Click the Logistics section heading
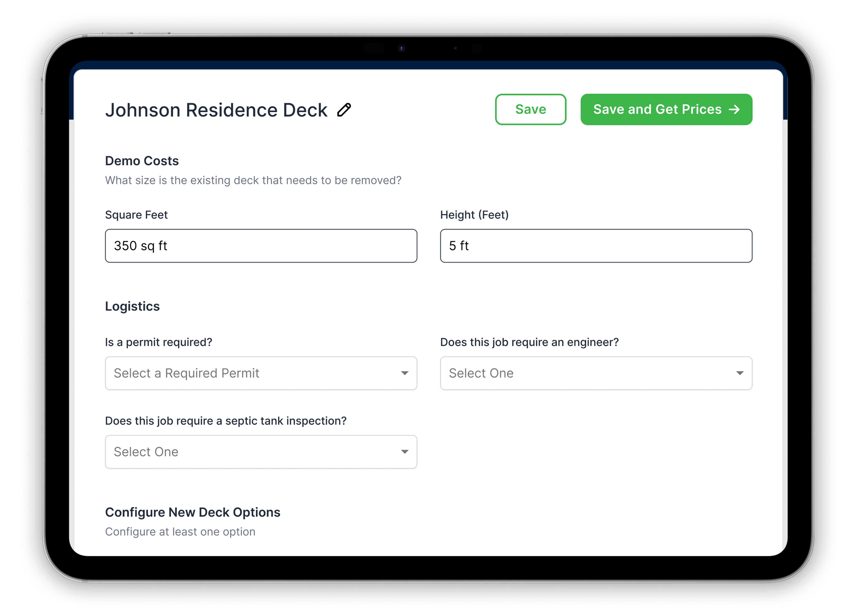Viewport: 857px width, 616px height. point(132,306)
